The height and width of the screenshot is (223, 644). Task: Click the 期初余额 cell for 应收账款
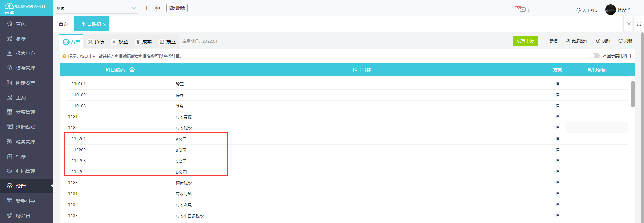(597, 128)
